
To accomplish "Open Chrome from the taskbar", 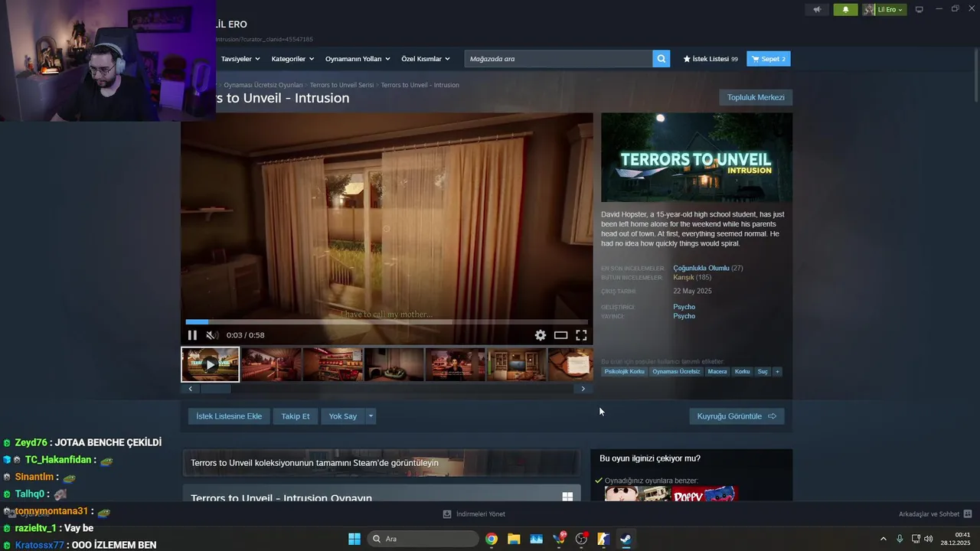I will tap(492, 539).
